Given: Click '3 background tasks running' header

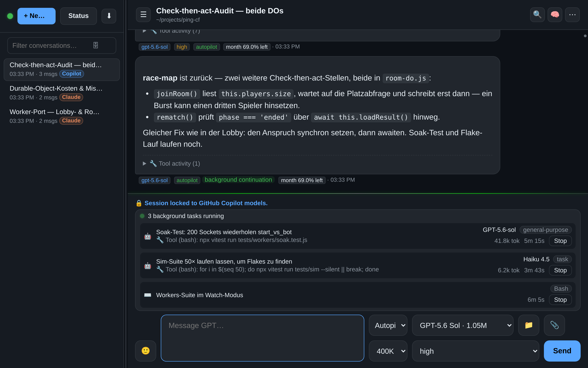Looking at the screenshot, I should tap(186, 216).
